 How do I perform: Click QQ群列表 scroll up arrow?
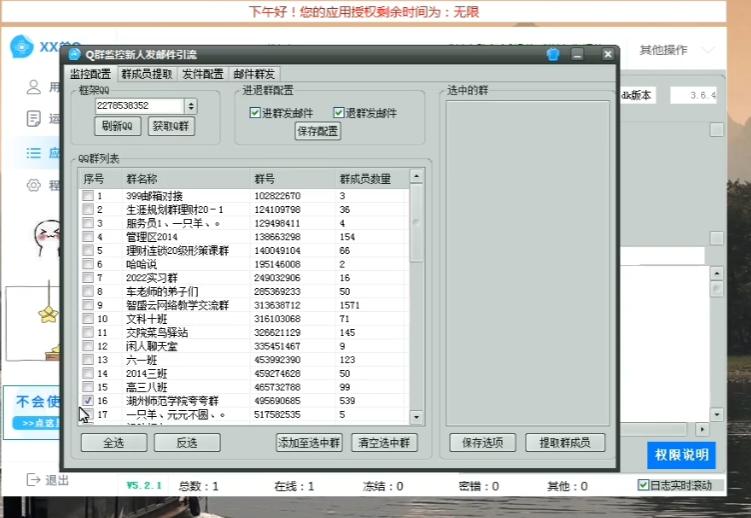pyautogui.click(x=416, y=177)
